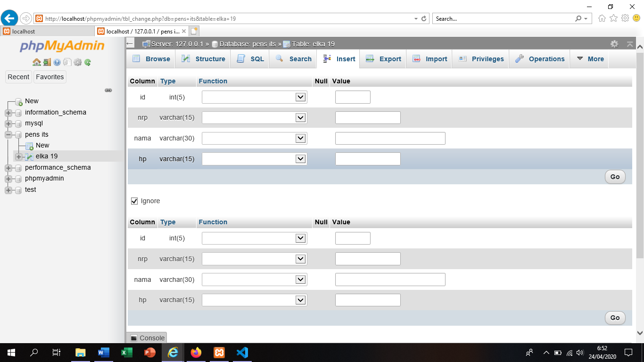Switch to the Browse tab

pos(151,59)
